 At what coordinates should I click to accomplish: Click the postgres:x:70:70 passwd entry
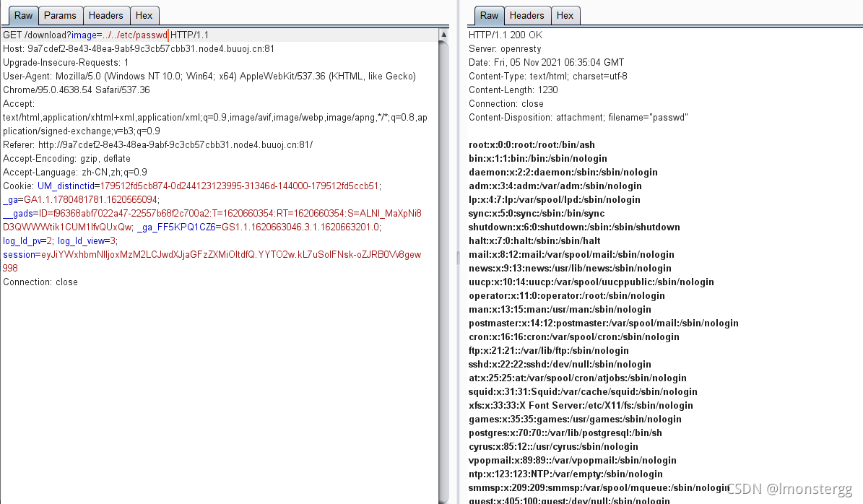pos(565,434)
